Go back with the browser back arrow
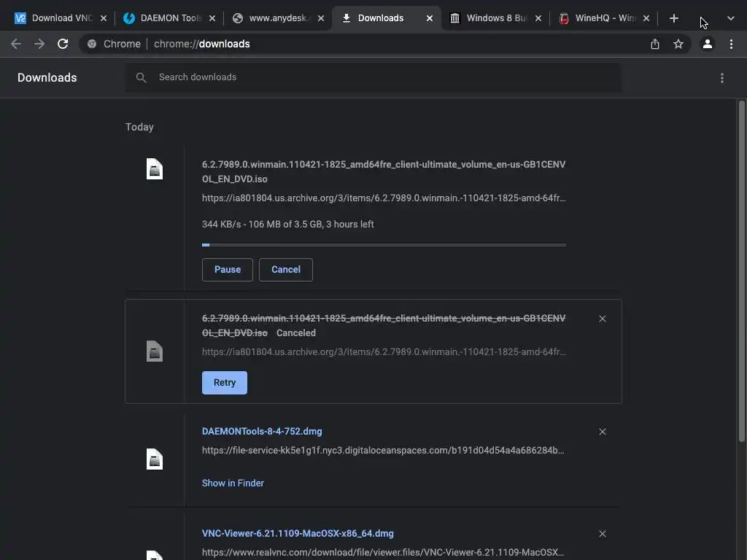The image size is (747, 560). [x=16, y=44]
